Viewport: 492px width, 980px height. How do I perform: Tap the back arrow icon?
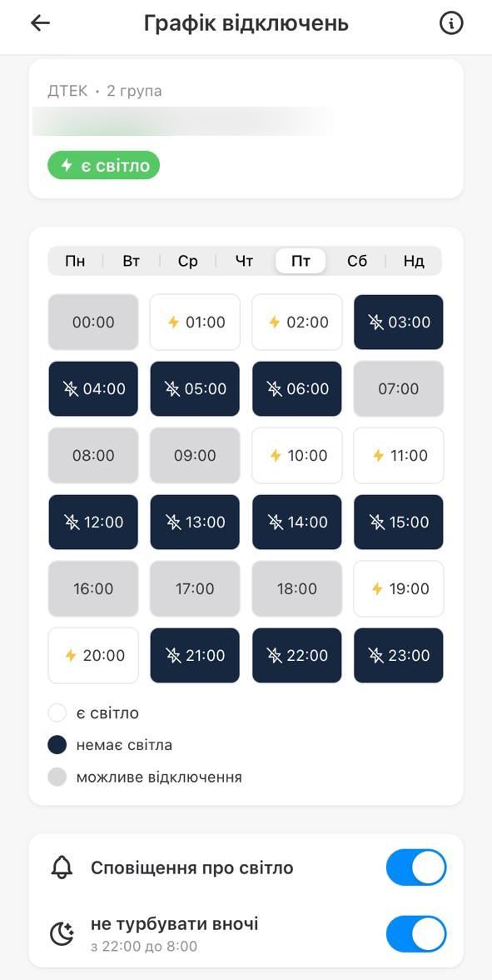pos(41,23)
